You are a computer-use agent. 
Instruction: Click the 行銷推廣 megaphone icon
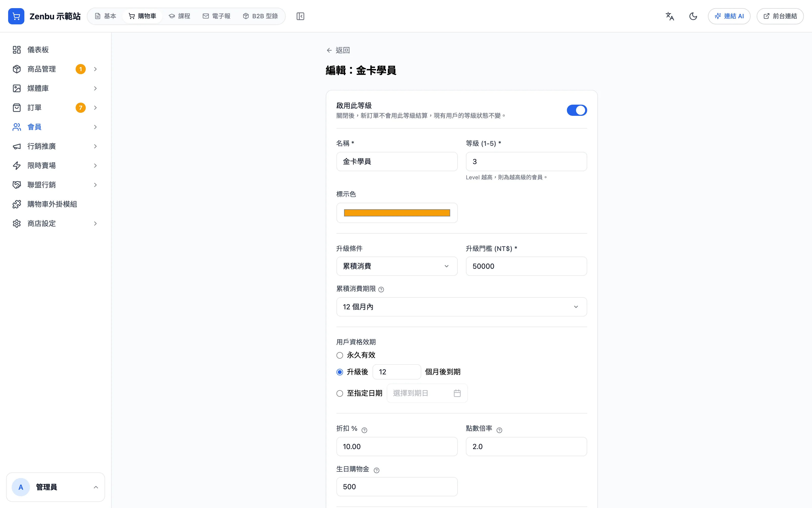(17, 146)
